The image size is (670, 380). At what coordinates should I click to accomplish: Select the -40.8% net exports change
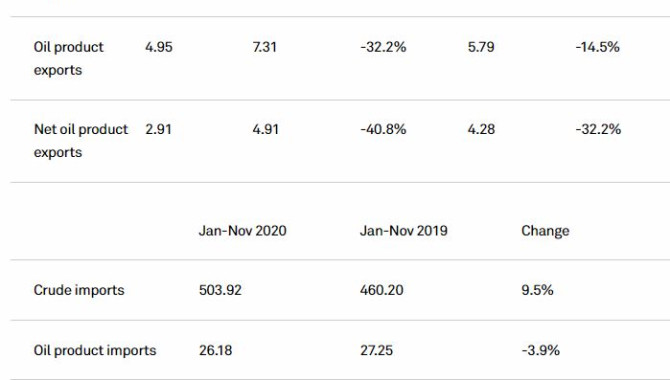point(383,130)
